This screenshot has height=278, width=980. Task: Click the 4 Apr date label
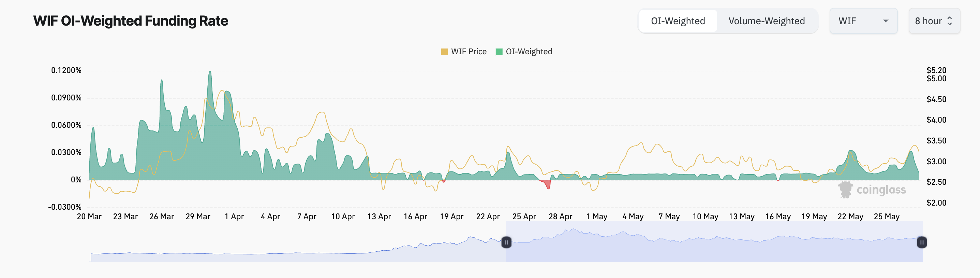[x=270, y=217]
